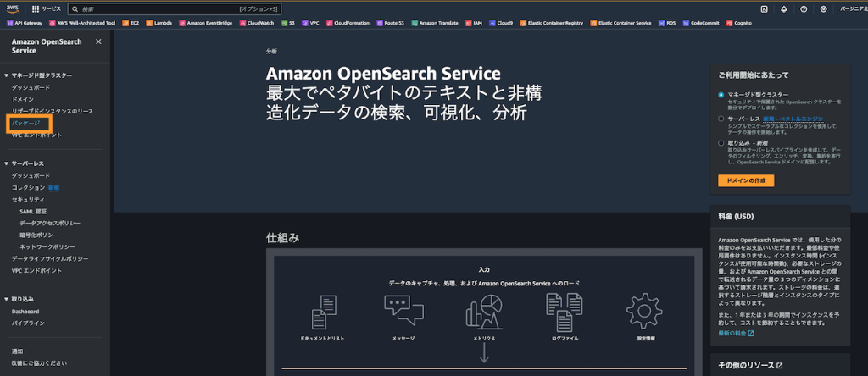Open the CloudWatch favorite shortcut
Viewport: 868px width, 376px height.
point(257,23)
